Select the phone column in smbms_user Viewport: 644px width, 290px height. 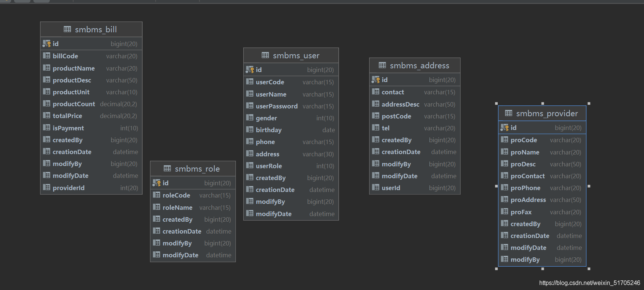click(x=291, y=142)
